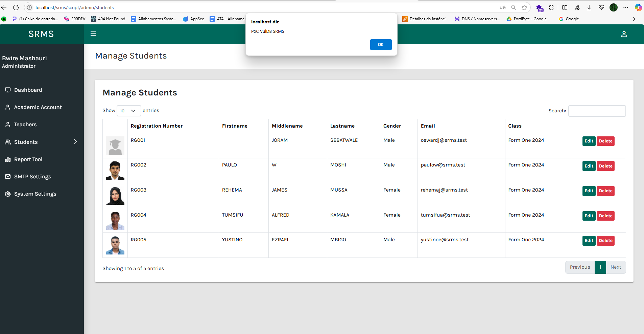
Task: Go to Next page of entries
Action: click(x=616, y=267)
